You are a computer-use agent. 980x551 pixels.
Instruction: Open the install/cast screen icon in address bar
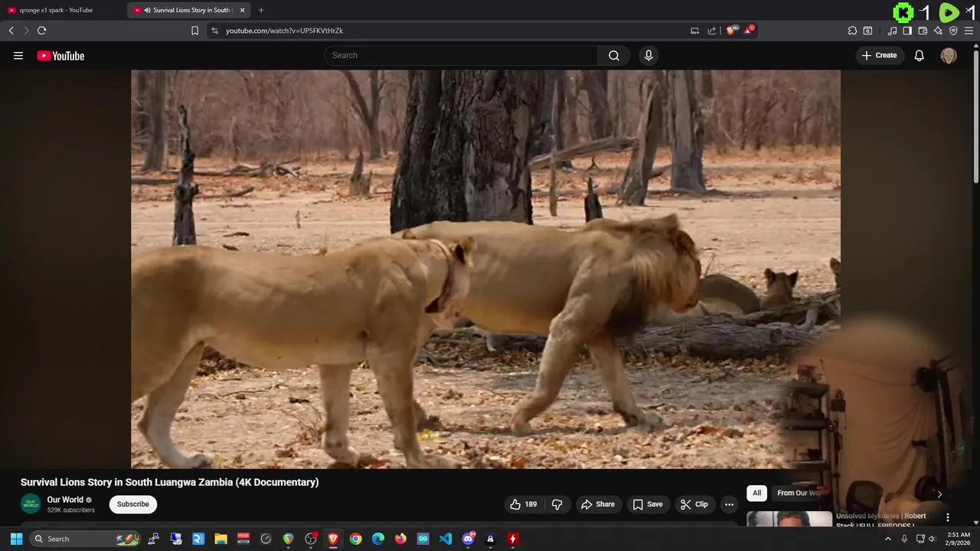694,31
